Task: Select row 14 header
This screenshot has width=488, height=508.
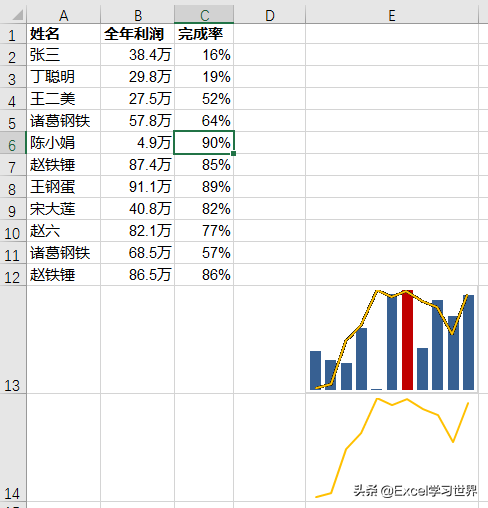Action: (13, 448)
